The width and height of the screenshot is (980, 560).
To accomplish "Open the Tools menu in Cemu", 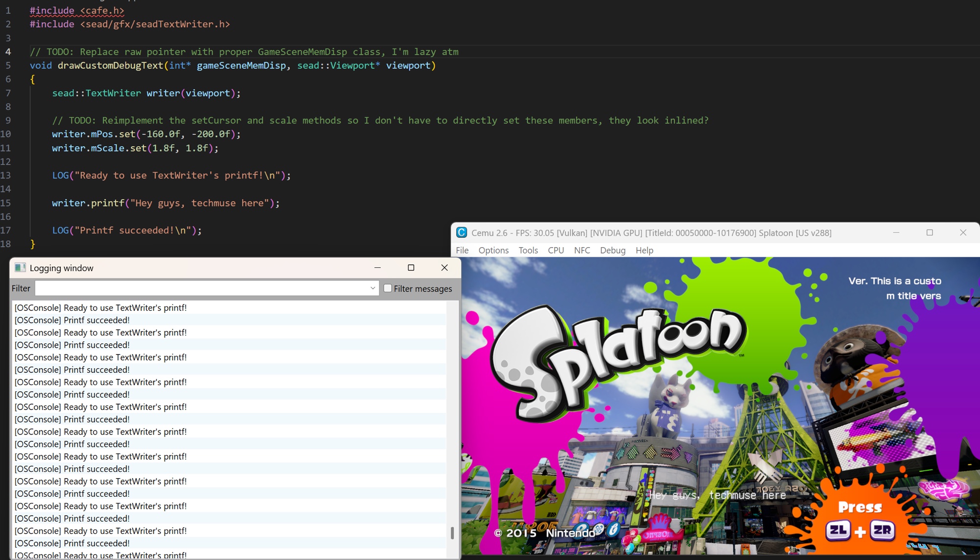I will point(528,250).
